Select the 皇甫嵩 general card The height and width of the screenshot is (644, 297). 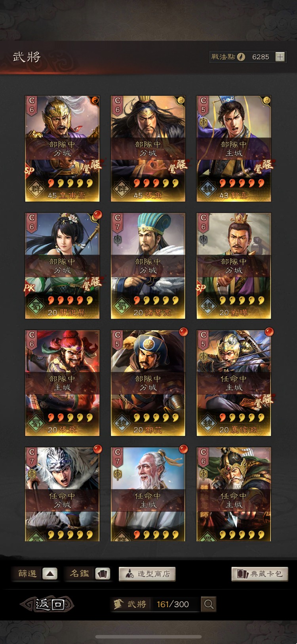pyautogui.click(x=62, y=149)
